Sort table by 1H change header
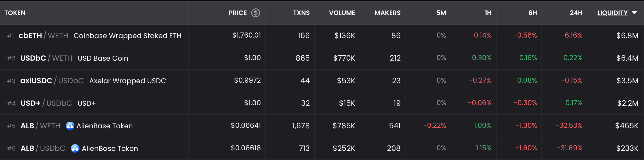This screenshot has width=644, height=160. pyautogui.click(x=488, y=13)
